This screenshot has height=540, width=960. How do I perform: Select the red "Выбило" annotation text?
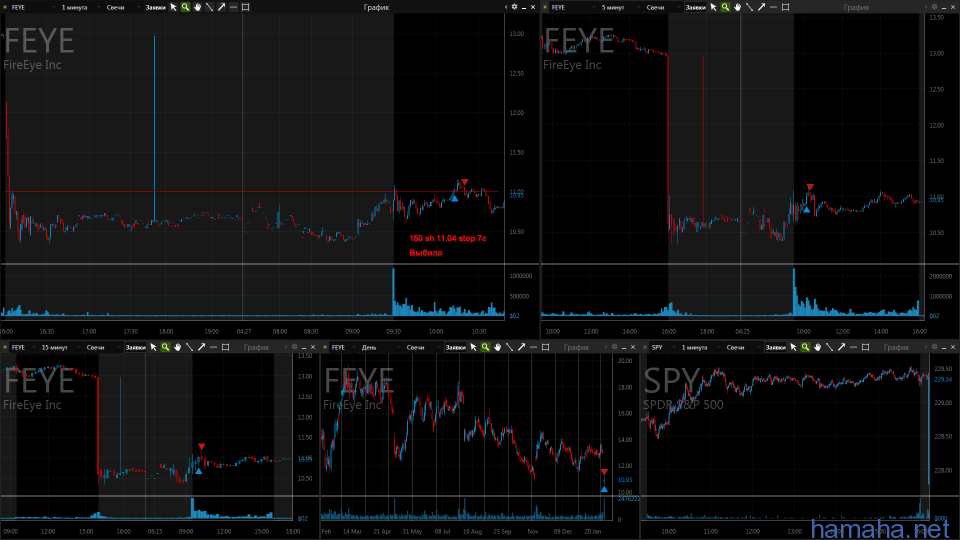[426, 252]
